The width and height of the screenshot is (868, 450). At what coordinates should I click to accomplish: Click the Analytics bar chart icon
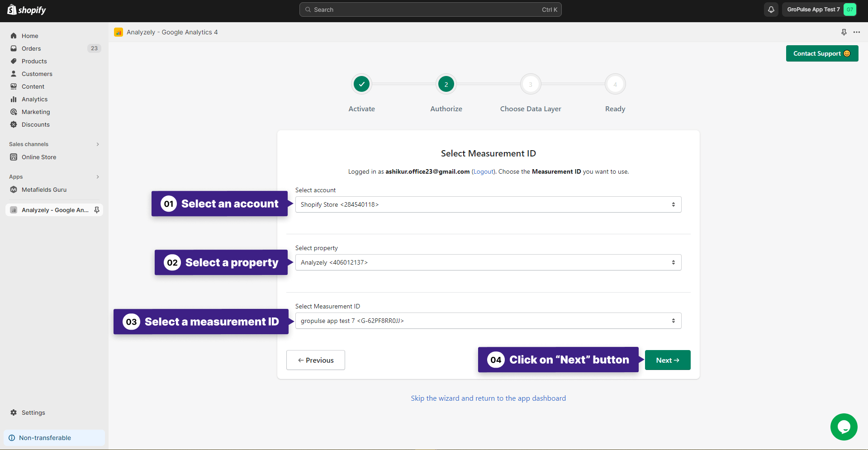(14, 99)
